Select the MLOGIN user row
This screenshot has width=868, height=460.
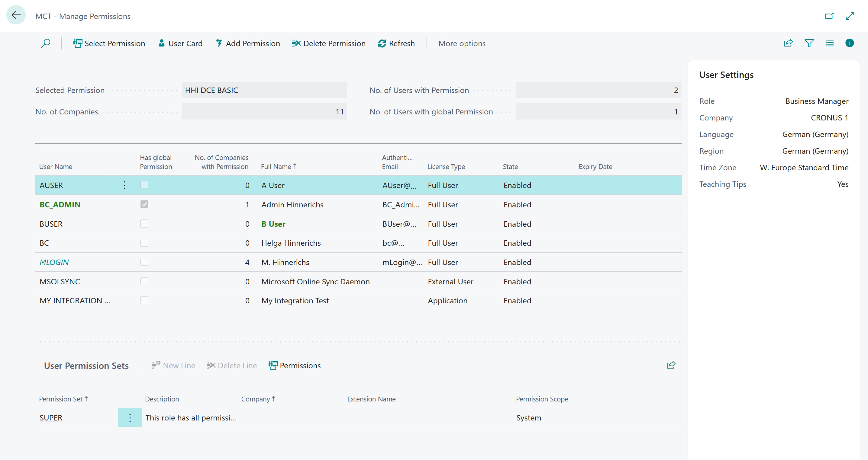click(x=358, y=262)
